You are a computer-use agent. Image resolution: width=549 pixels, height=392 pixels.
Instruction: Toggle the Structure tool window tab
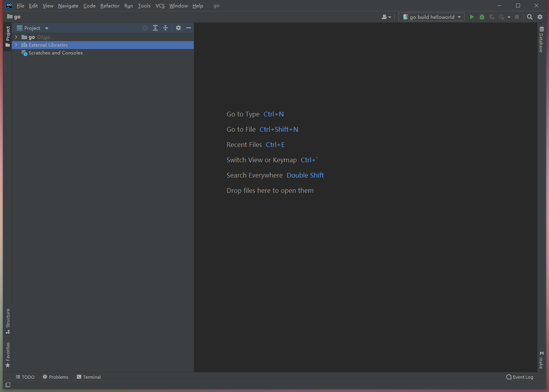coord(7,321)
